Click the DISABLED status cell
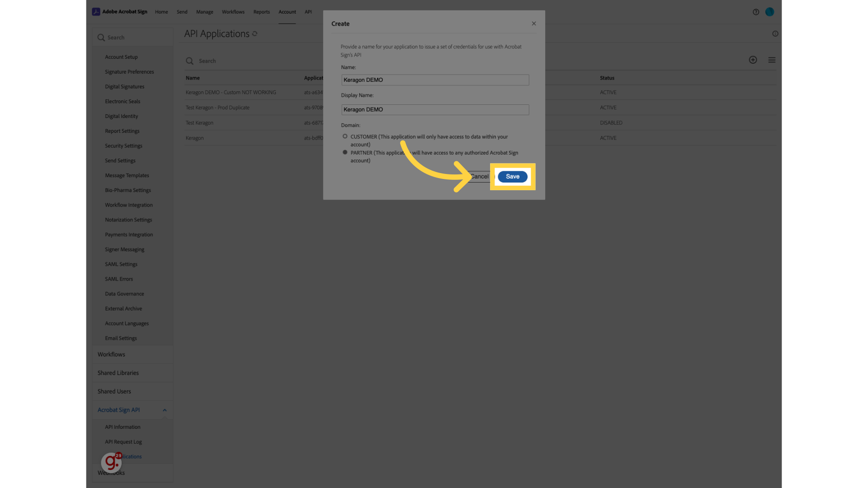Viewport: 868px width, 488px height. click(611, 123)
